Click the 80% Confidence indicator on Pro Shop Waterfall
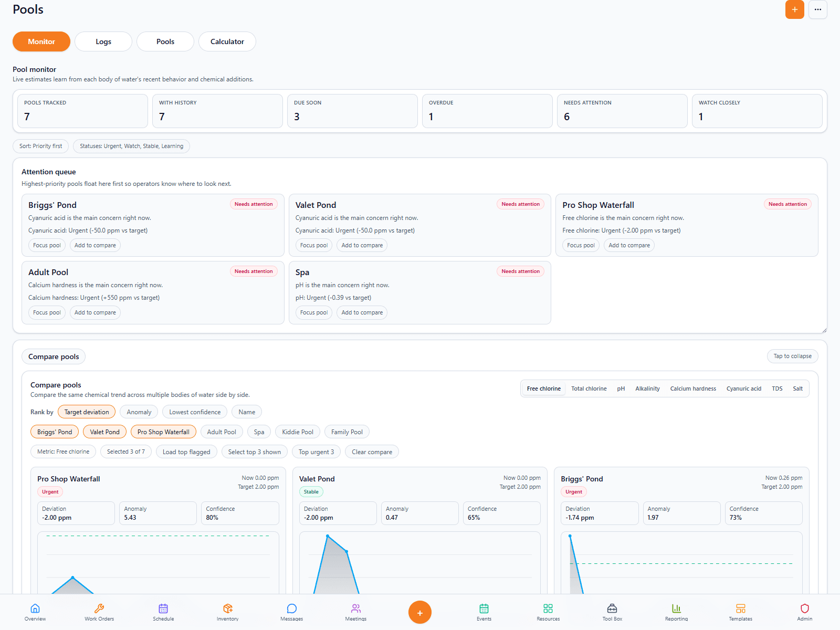 [x=240, y=513]
